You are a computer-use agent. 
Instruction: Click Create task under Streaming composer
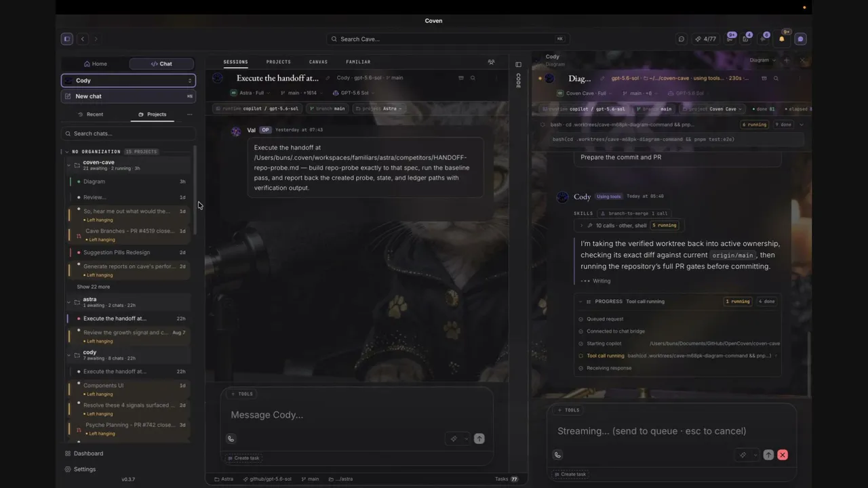(570, 474)
